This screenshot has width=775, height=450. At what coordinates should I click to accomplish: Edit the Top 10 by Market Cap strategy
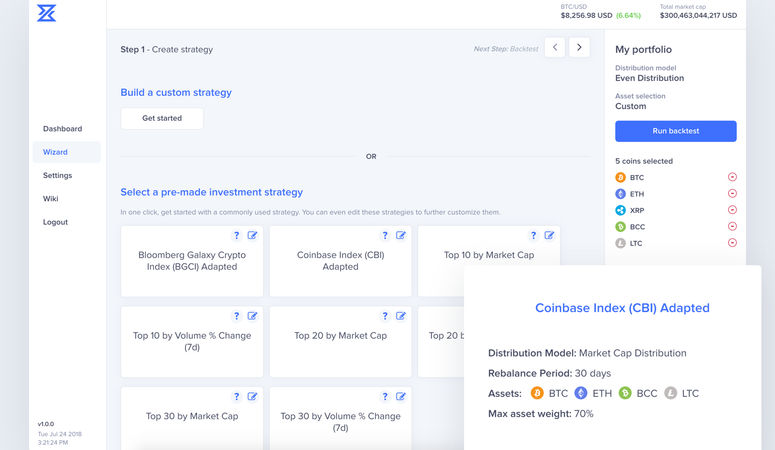[x=549, y=235]
